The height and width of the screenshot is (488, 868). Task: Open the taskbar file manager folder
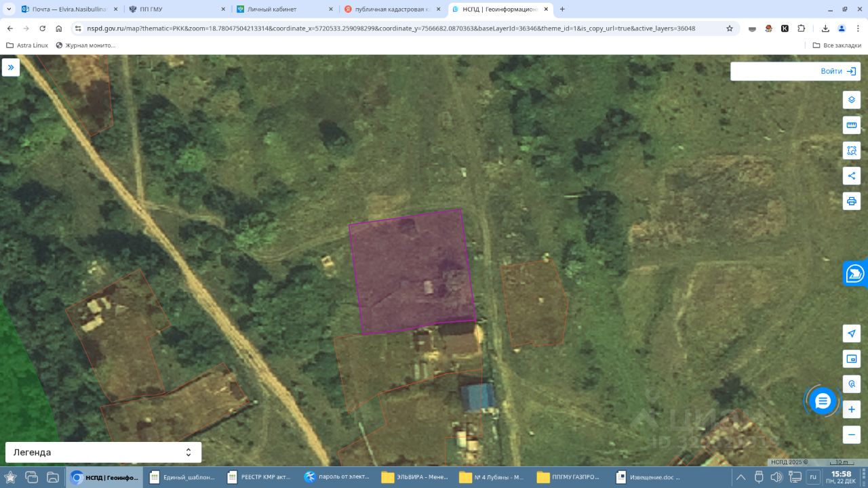point(52,477)
